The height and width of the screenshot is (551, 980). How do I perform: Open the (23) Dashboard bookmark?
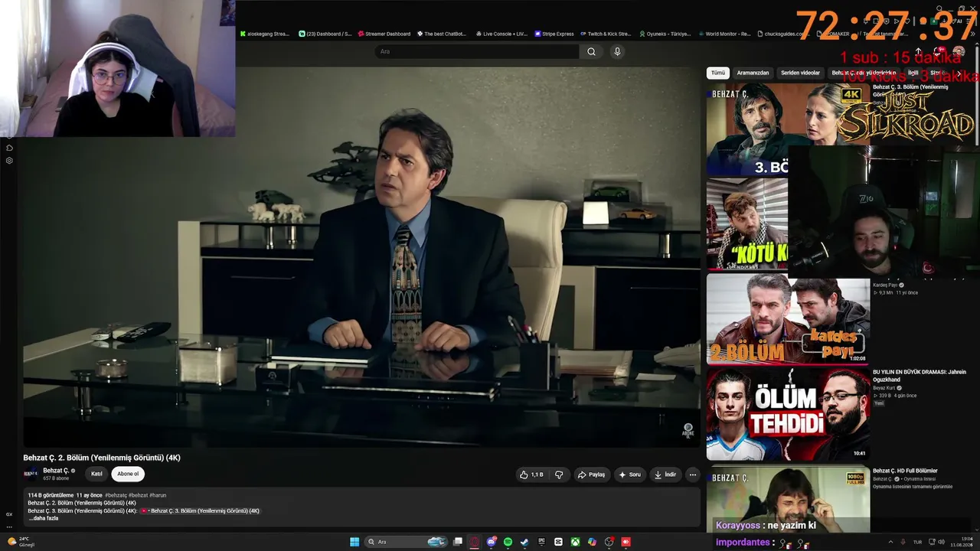click(x=325, y=34)
